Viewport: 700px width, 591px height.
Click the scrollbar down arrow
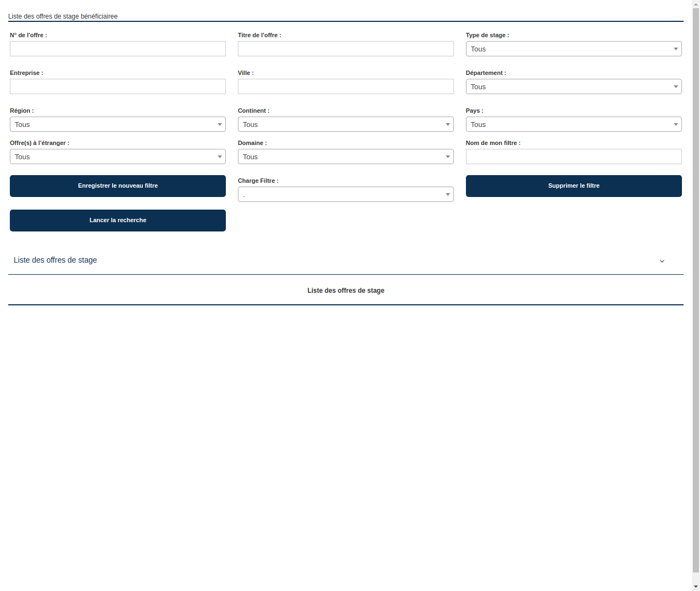coord(695,587)
